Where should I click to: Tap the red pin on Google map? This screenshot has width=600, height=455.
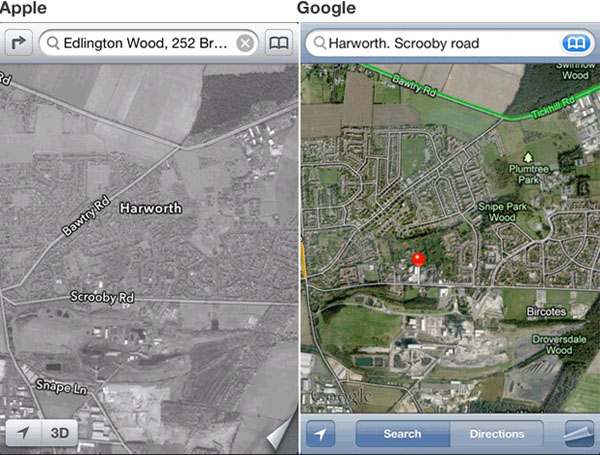pyautogui.click(x=419, y=260)
